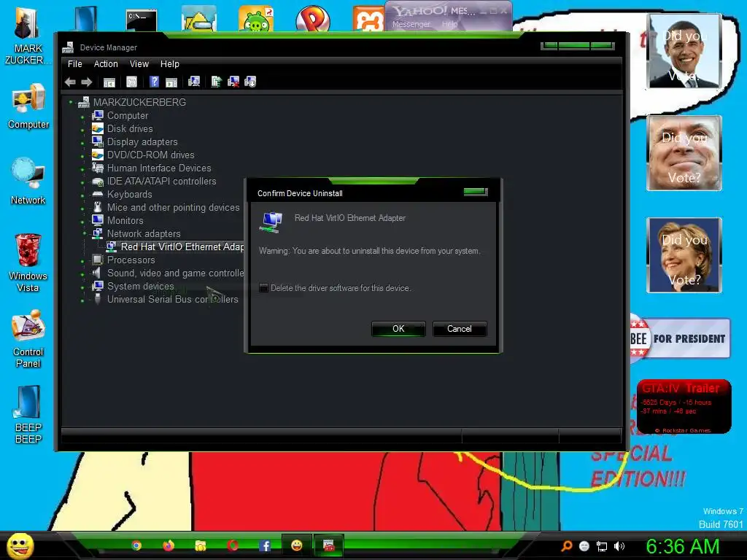Click the smiley face Start button

pyautogui.click(x=20, y=545)
